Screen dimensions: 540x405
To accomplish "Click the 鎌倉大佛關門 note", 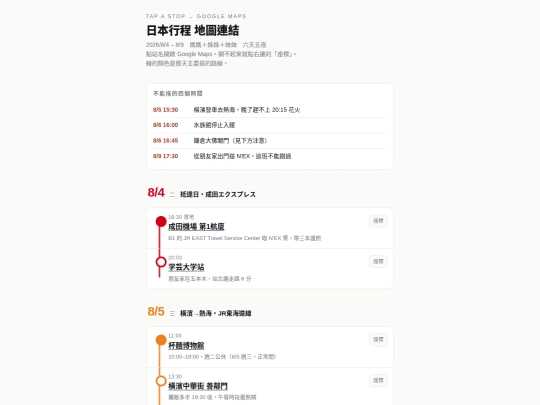I will coord(230,141).
